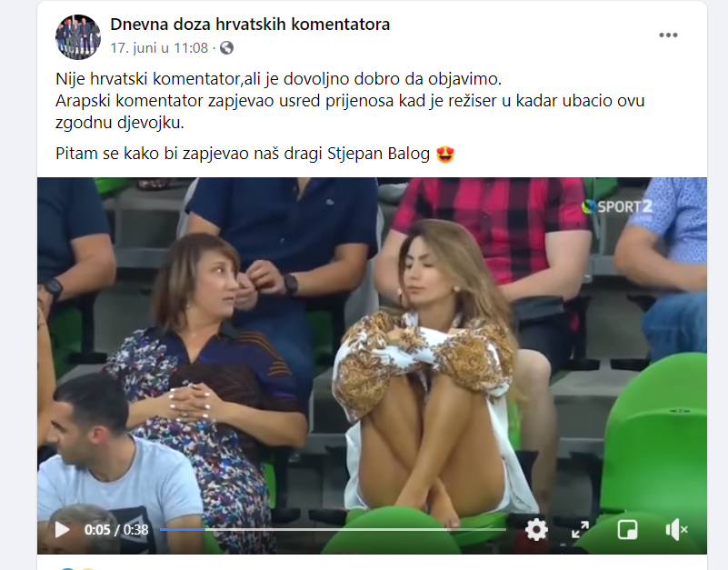This screenshot has height=570, width=728.
Task: Click the heart-eyes emoji in the post
Action: click(x=444, y=154)
